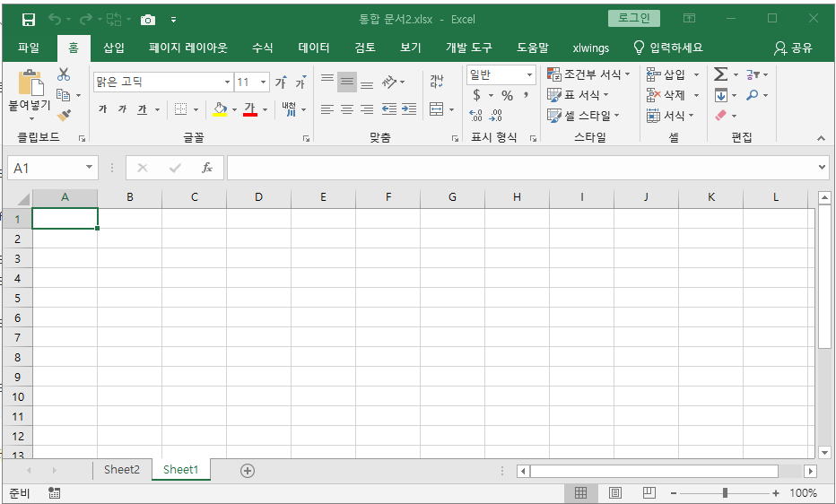Toggle bold 가 formatting
The width and height of the screenshot is (836, 504).
coord(102,109)
